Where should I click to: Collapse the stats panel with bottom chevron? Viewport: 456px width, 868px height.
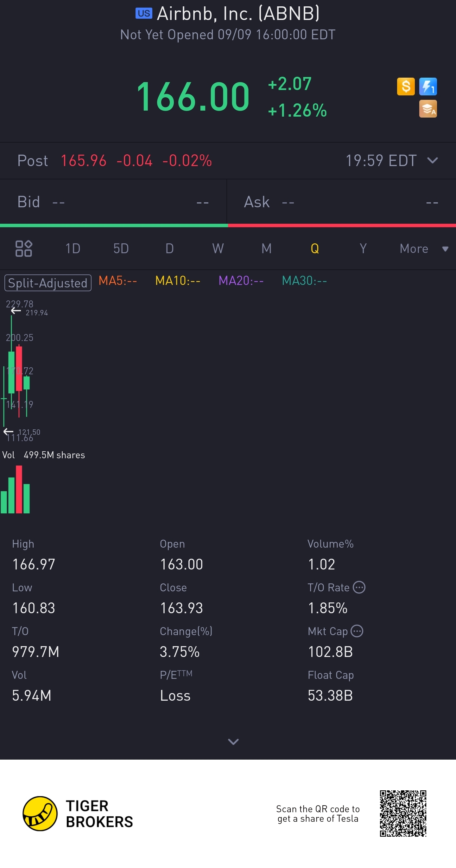click(233, 741)
